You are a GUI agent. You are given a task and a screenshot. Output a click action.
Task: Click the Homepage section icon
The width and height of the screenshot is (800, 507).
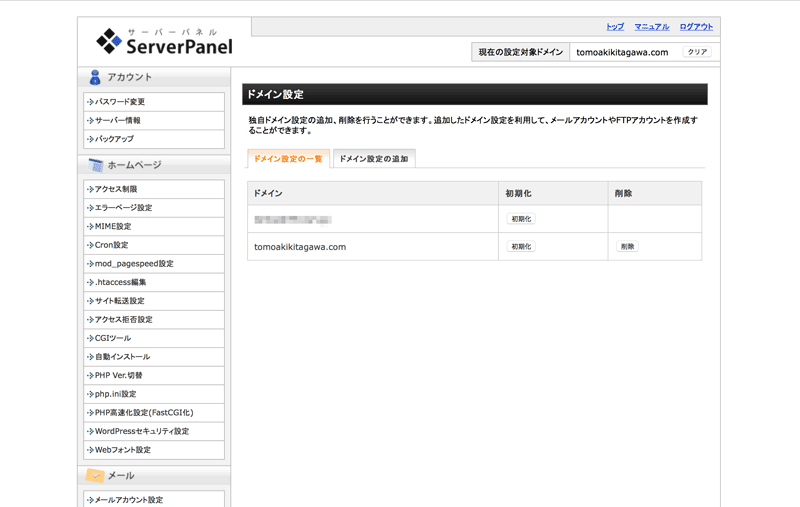click(x=95, y=165)
